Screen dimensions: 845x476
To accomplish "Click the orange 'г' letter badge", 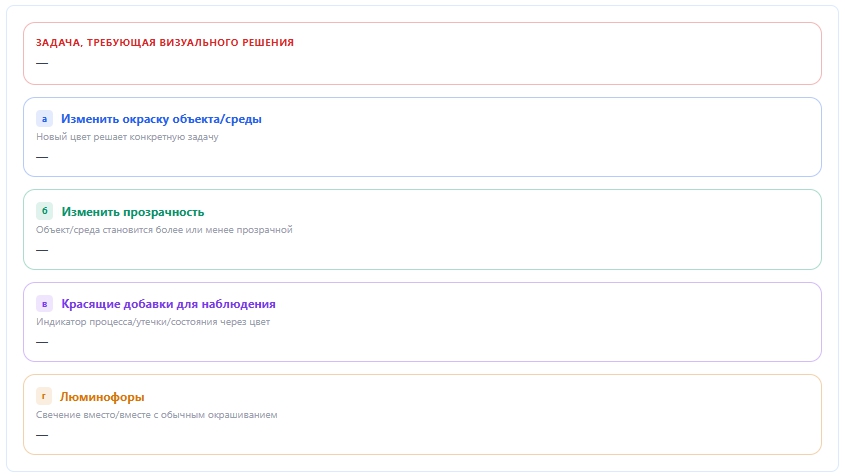I will 44,396.
